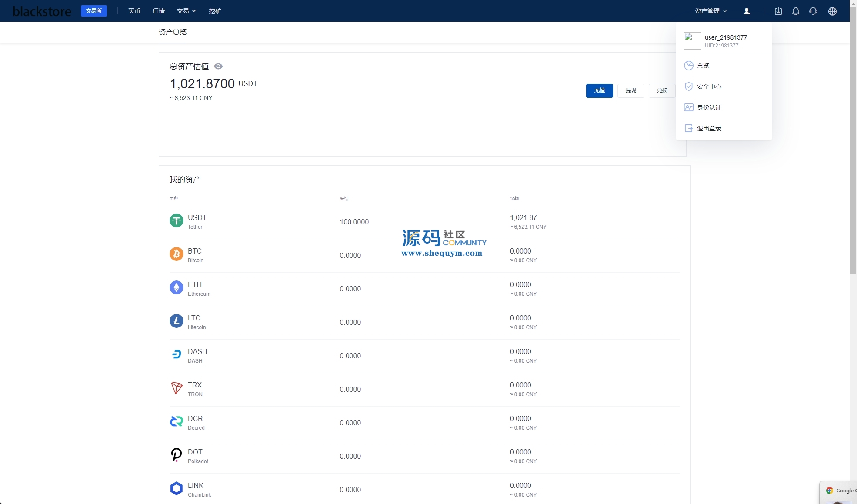Image resolution: width=857 pixels, height=504 pixels.
Task: Click the user profile icon
Action: 747,11
